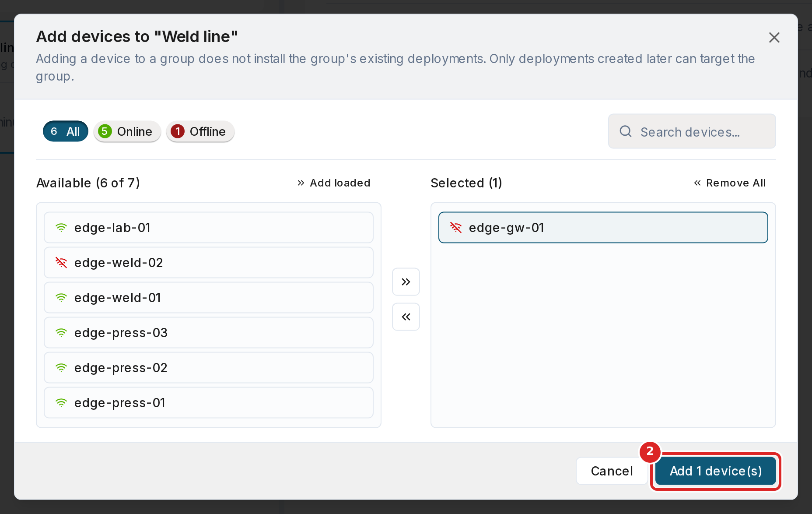Click the search magnifier icon
Screen dimensions: 812x514
[626, 131]
